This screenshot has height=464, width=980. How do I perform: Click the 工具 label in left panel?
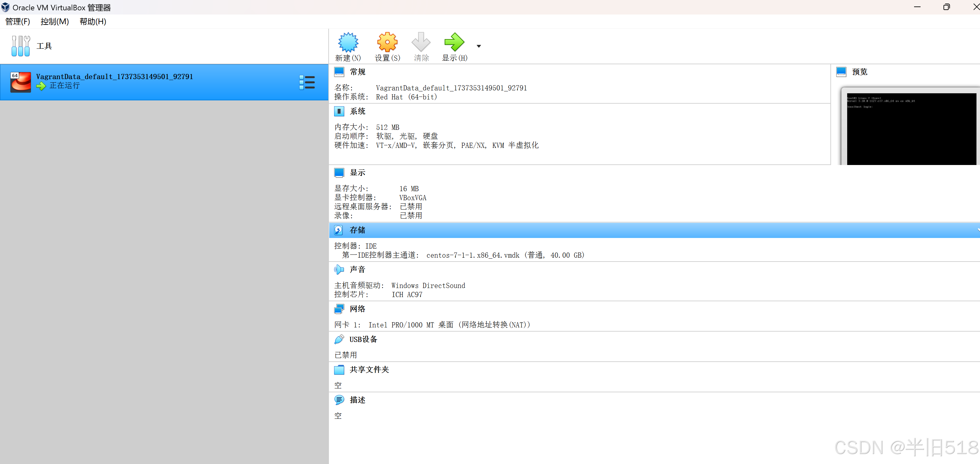pyautogui.click(x=44, y=46)
